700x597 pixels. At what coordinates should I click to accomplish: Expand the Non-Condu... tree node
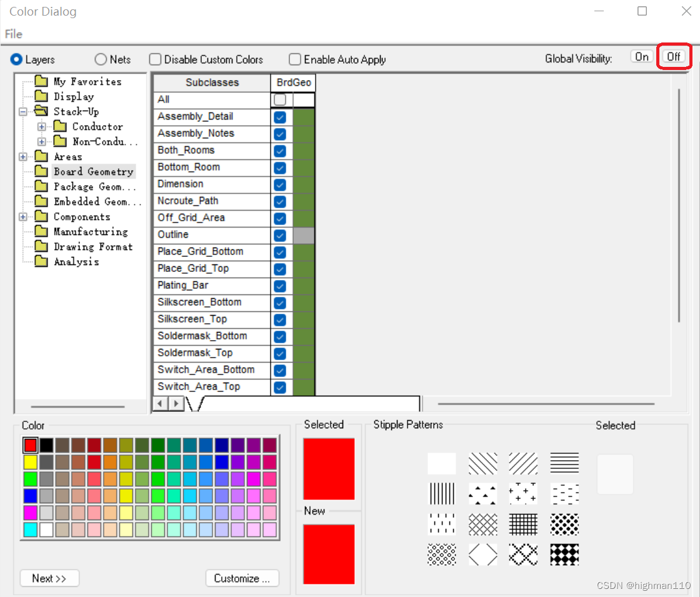(41, 142)
